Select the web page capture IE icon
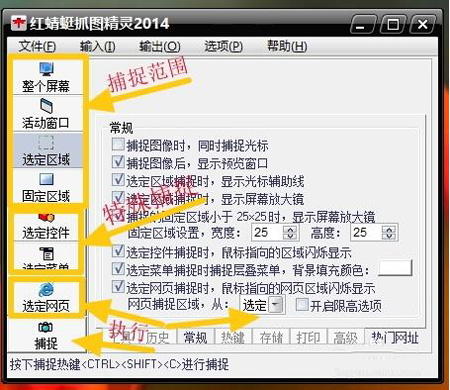The width and height of the screenshot is (450, 390). click(46, 289)
